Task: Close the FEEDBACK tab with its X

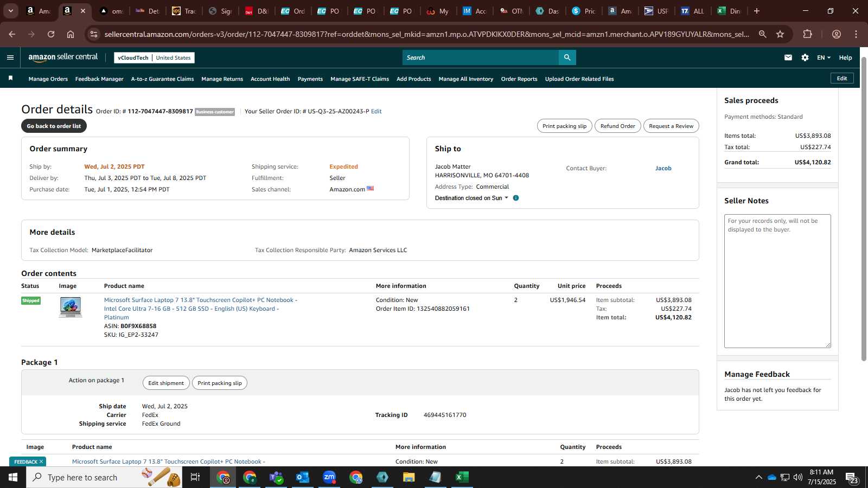Action: pos(41,462)
